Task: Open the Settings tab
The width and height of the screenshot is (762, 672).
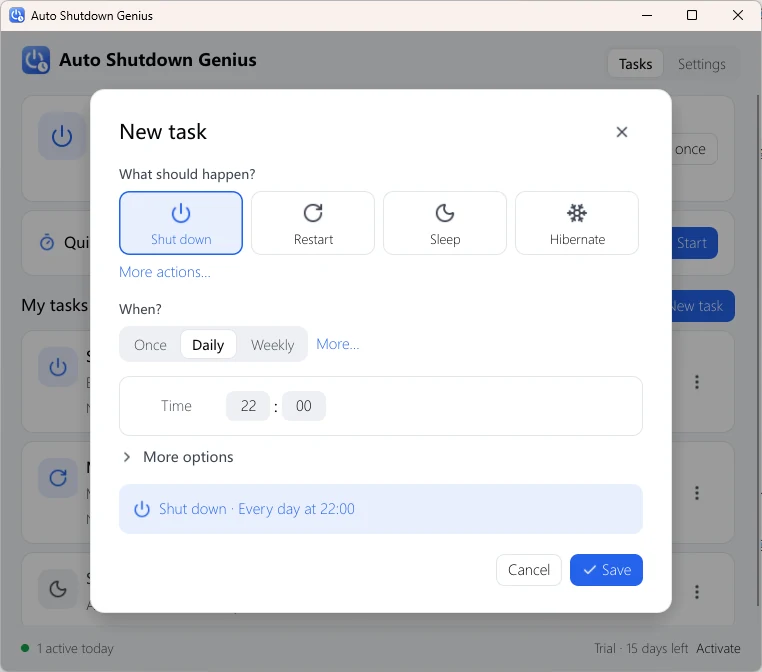Action: (701, 64)
